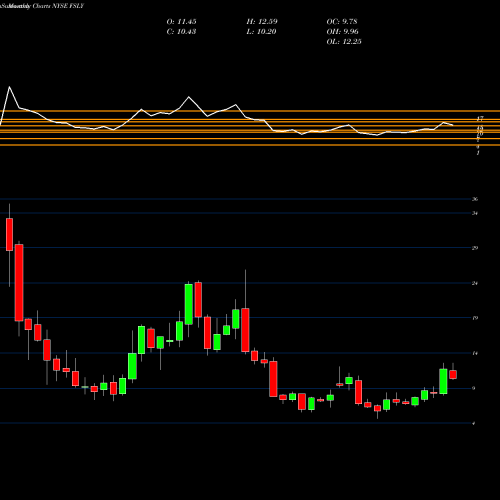Select the open value 'O: 11.45'

pos(181,22)
